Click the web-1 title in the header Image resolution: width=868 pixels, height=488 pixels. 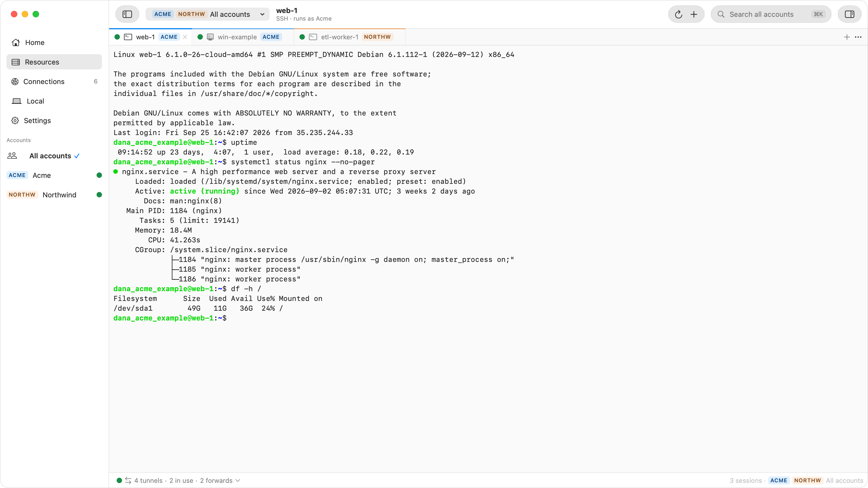pos(287,11)
